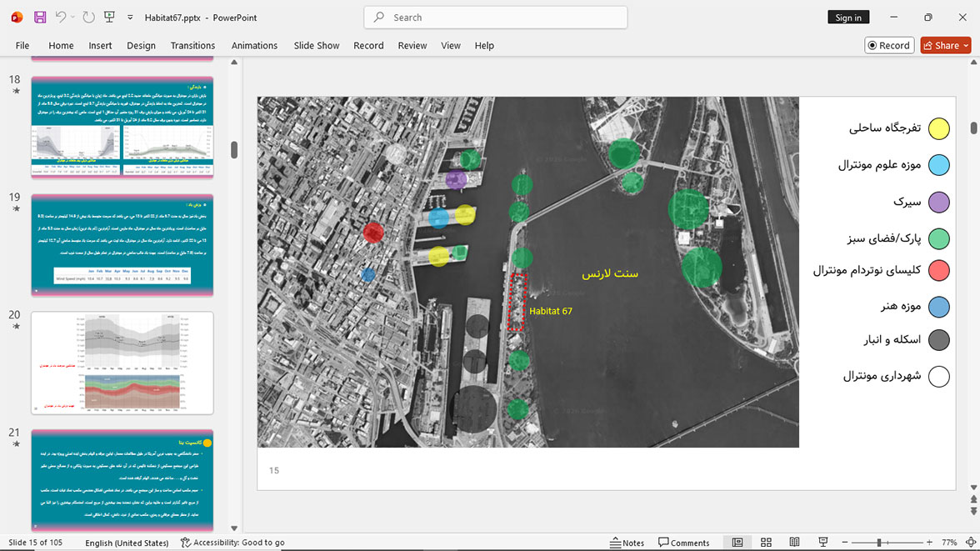Toggle the Notes pane
980x551 pixels.
click(627, 542)
